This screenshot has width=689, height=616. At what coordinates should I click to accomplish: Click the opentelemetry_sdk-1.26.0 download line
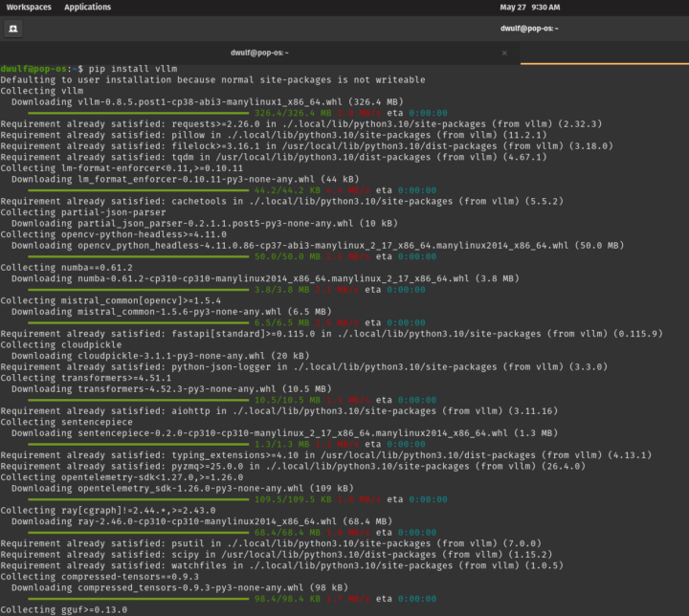point(183,489)
